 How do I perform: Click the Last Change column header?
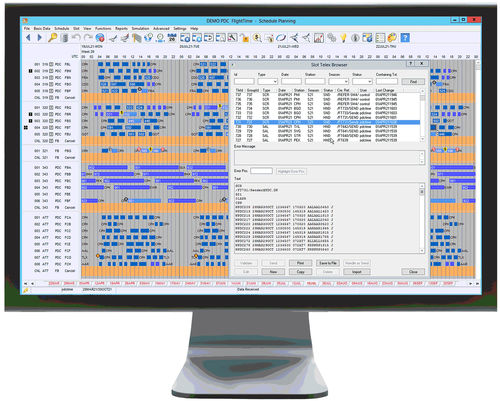pyautogui.click(x=385, y=90)
